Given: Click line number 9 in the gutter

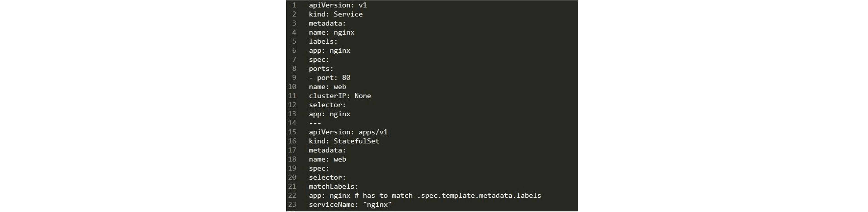Looking at the screenshot, I should (294, 78).
